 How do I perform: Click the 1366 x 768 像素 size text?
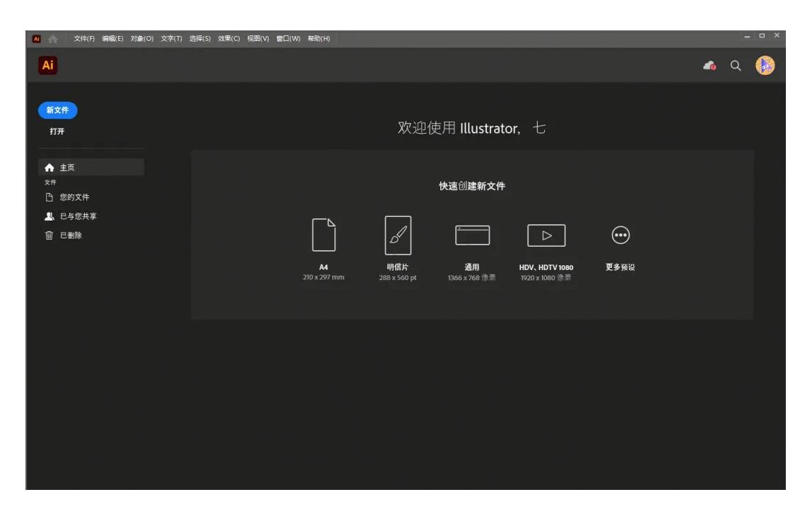point(472,278)
